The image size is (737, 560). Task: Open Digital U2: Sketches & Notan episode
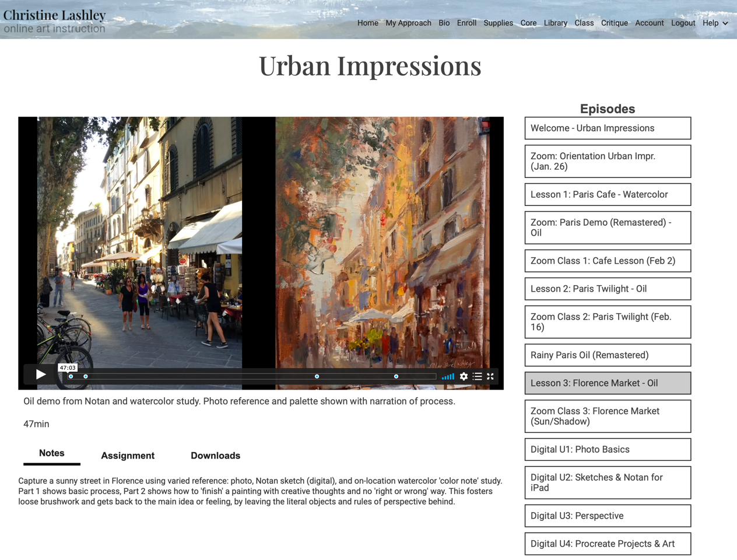[x=608, y=483]
